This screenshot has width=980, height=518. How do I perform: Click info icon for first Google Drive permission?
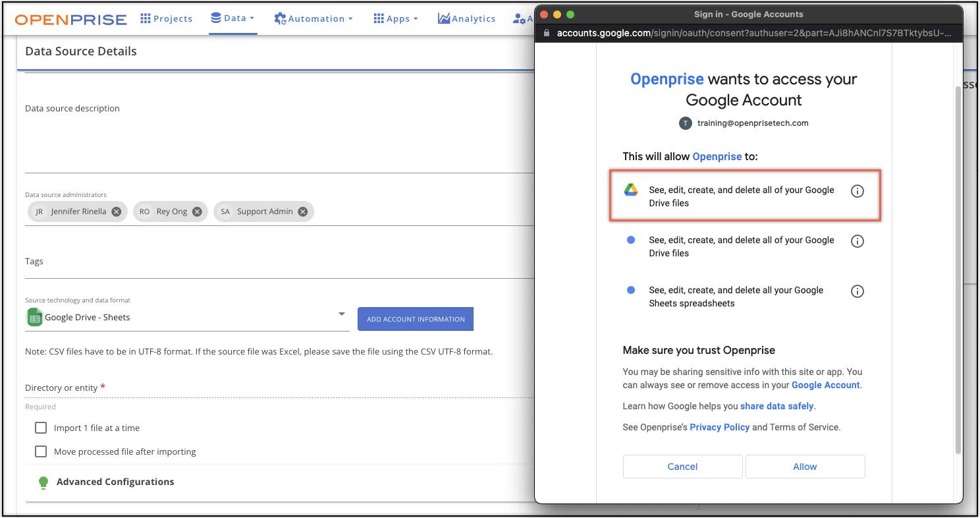click(857, 191)
